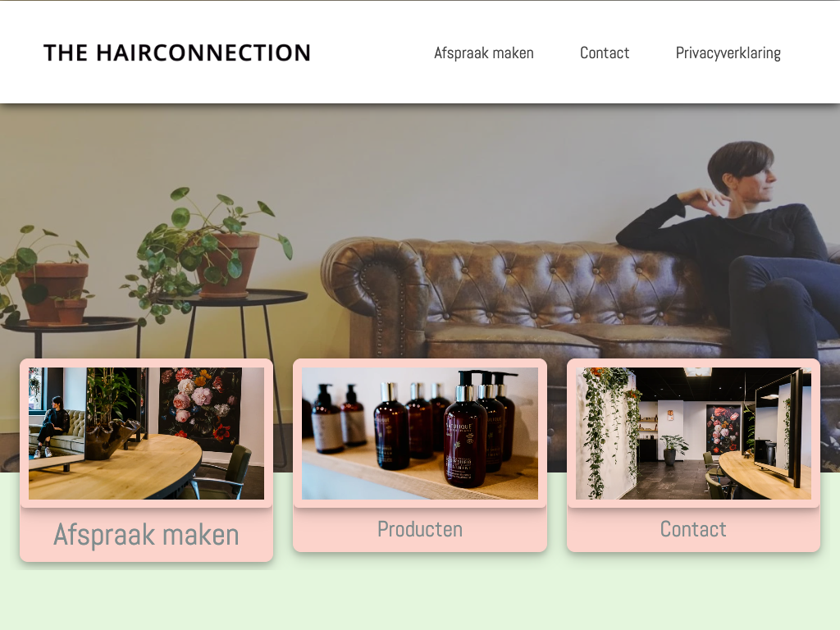
Task: Click the woman's mirror reflection in the first card photo
Action: (51, 426)
